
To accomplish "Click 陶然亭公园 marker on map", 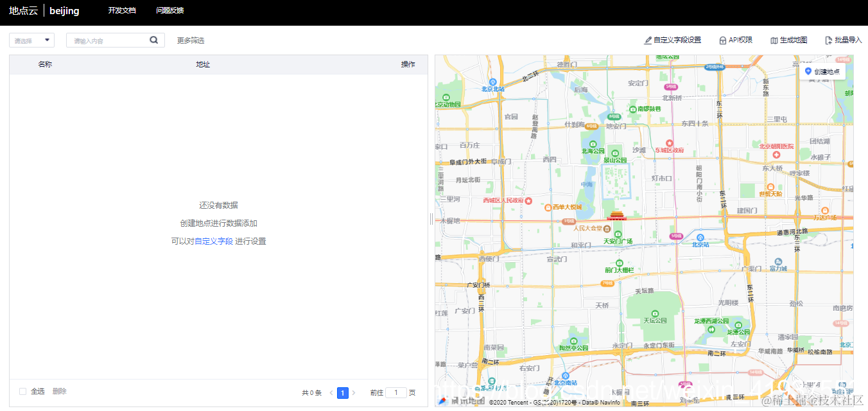I will (573, 340).
